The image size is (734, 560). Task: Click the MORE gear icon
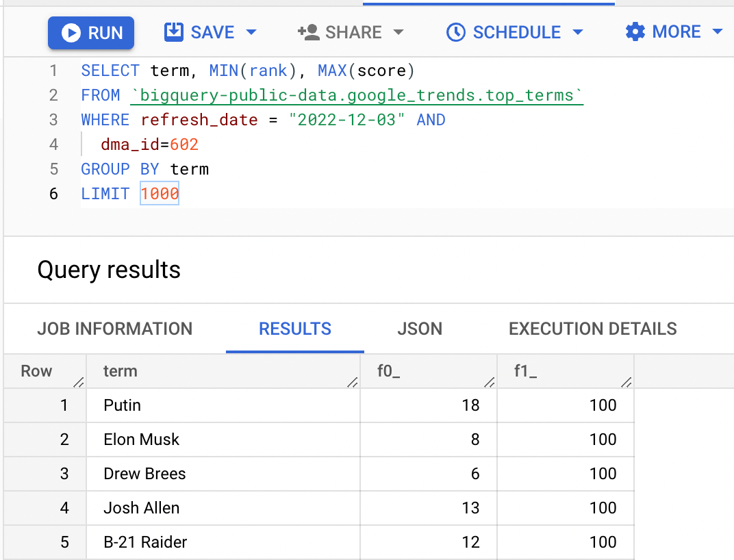pyautogui.click(x=635, y=32)
